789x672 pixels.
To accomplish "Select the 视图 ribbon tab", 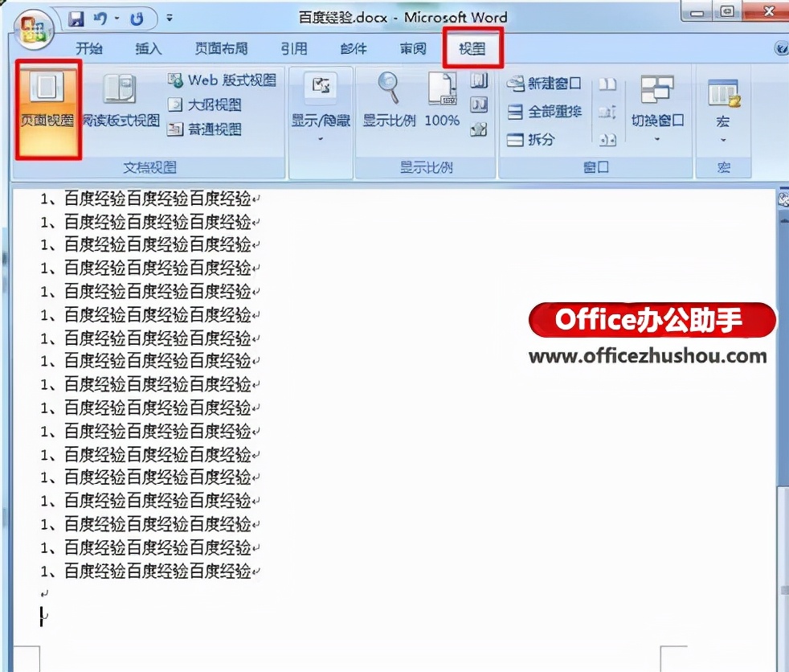I will (472, 48).
